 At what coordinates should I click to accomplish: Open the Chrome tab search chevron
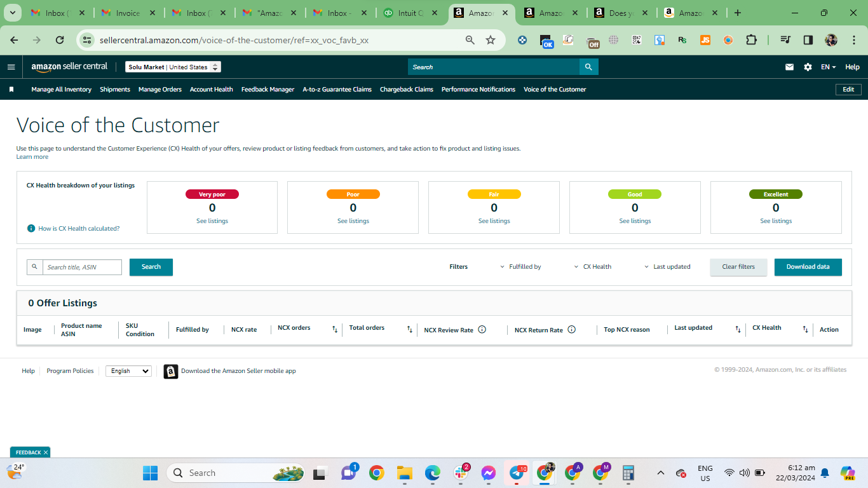[13, 13]
